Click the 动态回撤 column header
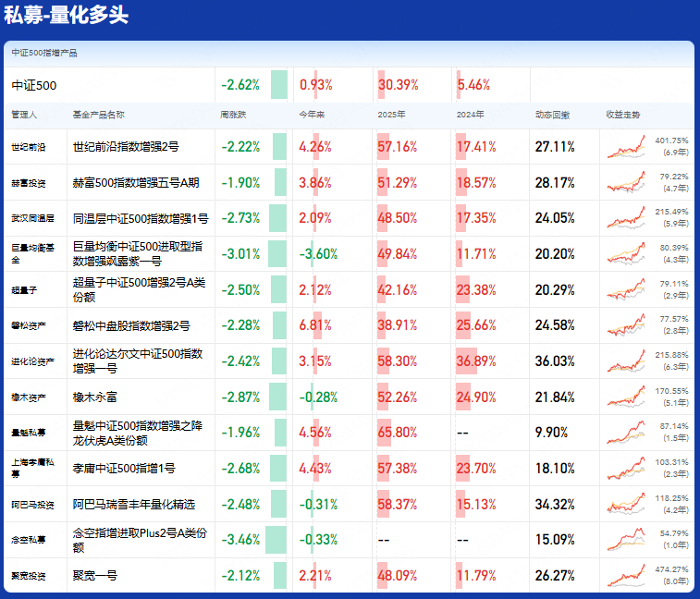The width and height of the screenshot is (700, 599). pos(552,115)
